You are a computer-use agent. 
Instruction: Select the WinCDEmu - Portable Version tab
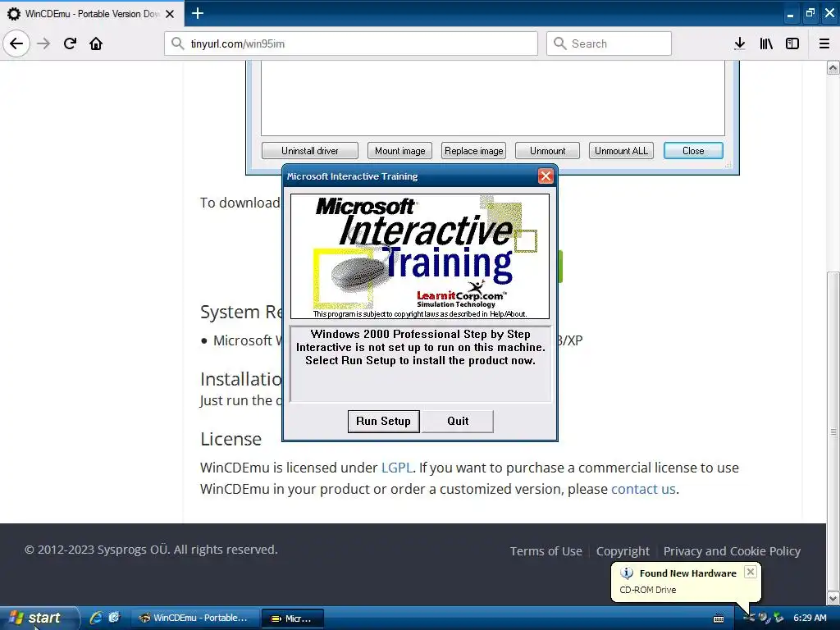tap(92, 14)
